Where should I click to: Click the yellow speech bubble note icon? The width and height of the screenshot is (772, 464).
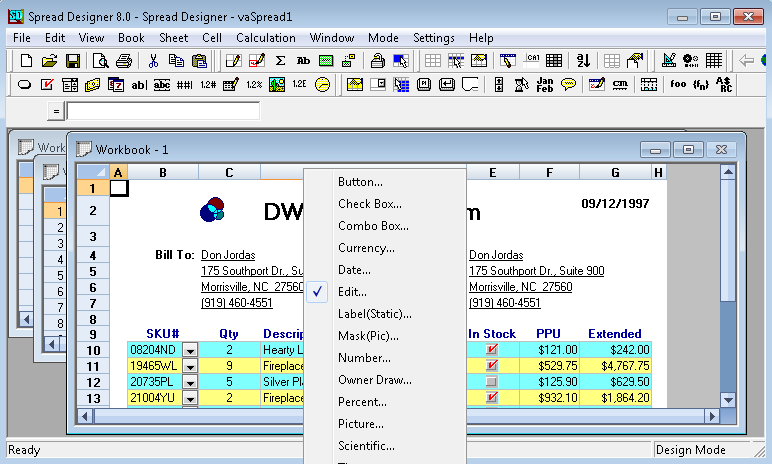(568, 85)
